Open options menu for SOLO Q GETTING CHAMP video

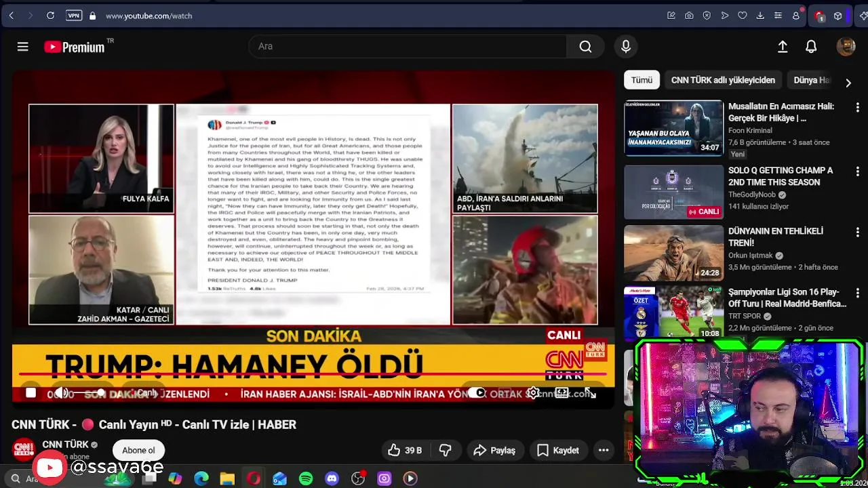point(857,171)
